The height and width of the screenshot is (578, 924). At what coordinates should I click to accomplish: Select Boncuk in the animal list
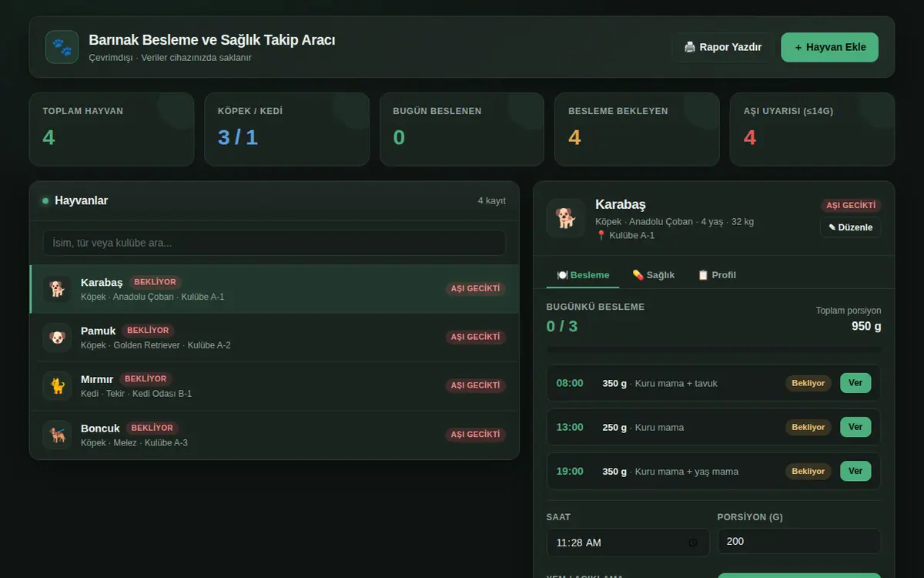274,435
